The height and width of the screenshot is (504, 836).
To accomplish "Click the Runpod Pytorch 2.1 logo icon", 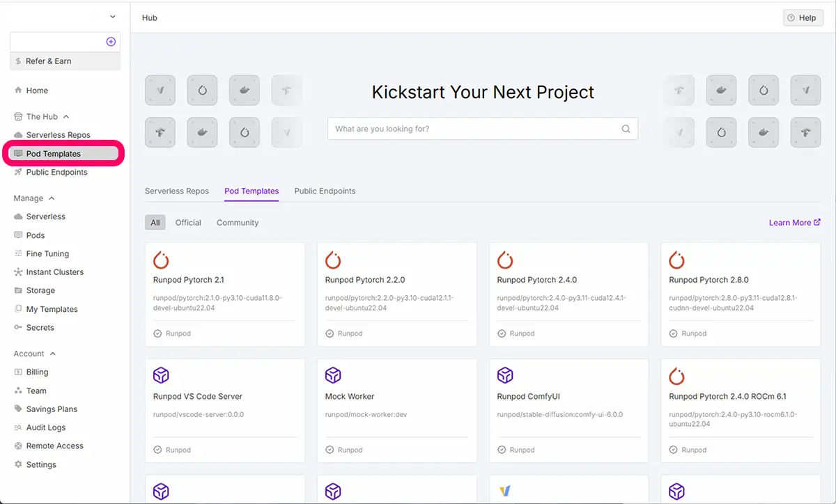I will click(161, 260).
